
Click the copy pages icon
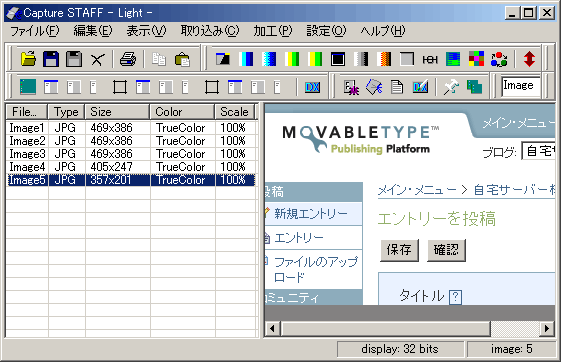click(x=158, y=59)
